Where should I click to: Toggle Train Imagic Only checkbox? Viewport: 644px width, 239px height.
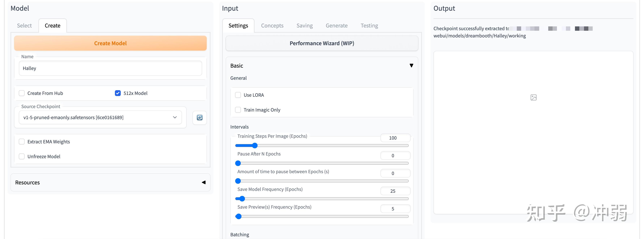coord(238,110)
